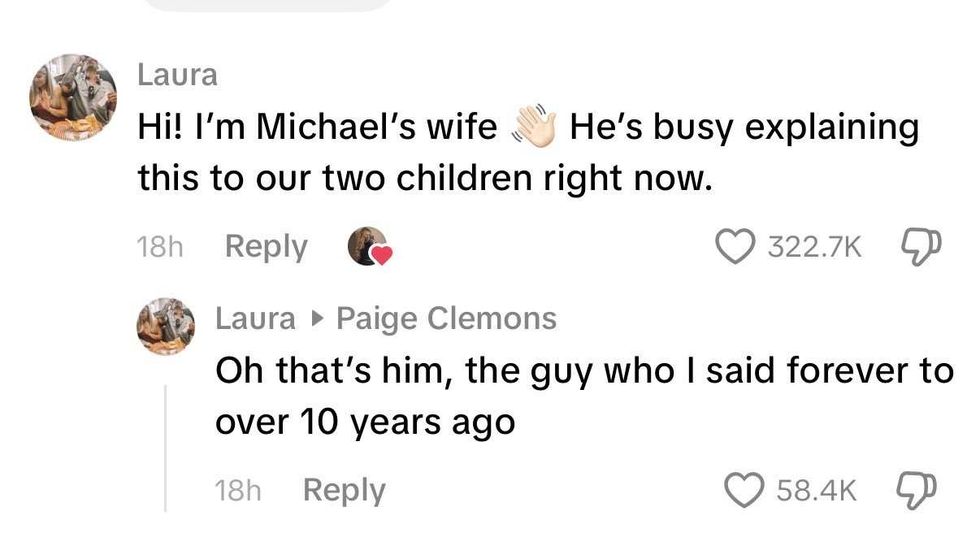This screenshot has width=980, height=541.
Task: Click the 18h timestamp on nested reply
Action: point(238,491)
